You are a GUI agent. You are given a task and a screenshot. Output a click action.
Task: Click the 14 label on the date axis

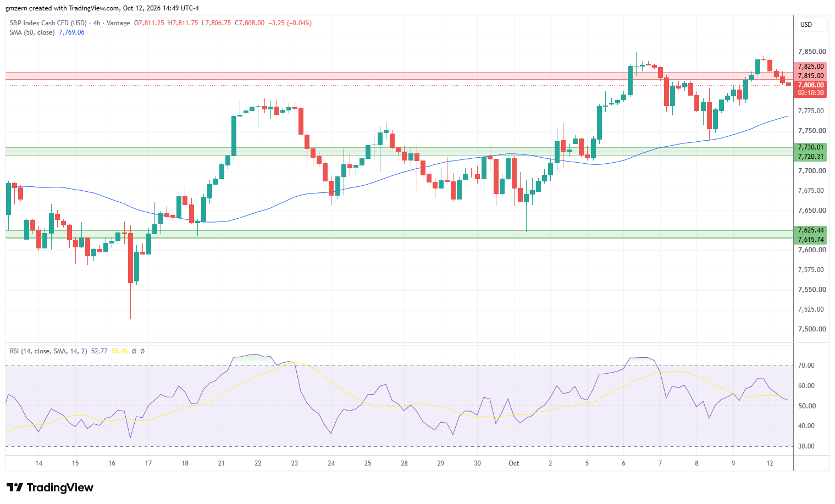(39, 463)
